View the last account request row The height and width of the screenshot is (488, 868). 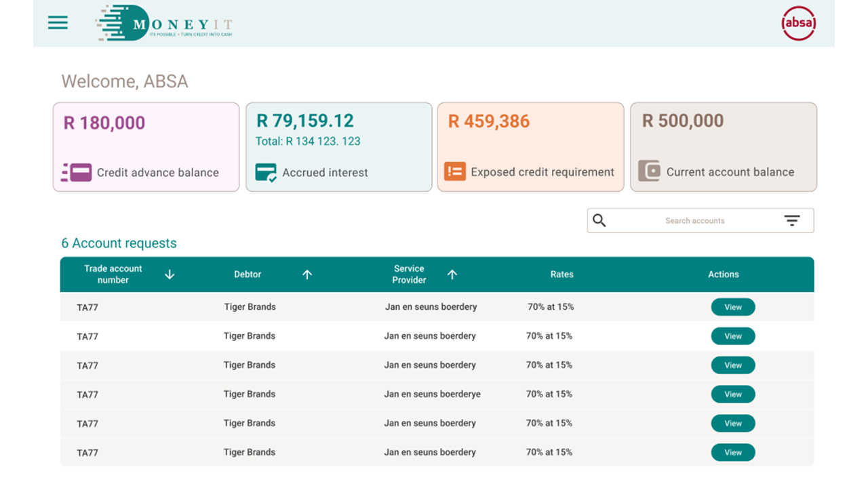(x=732, y=452)
